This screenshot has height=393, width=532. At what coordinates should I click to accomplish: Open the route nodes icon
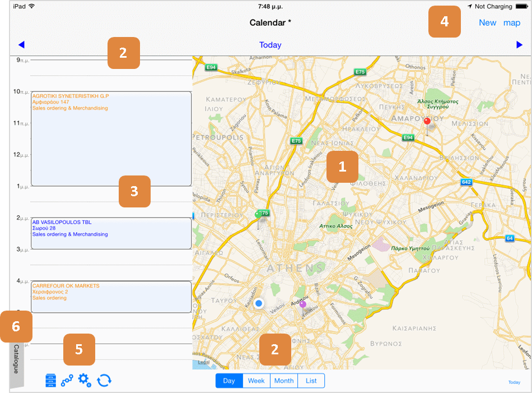pyautogui.click(x=67, y=381)
